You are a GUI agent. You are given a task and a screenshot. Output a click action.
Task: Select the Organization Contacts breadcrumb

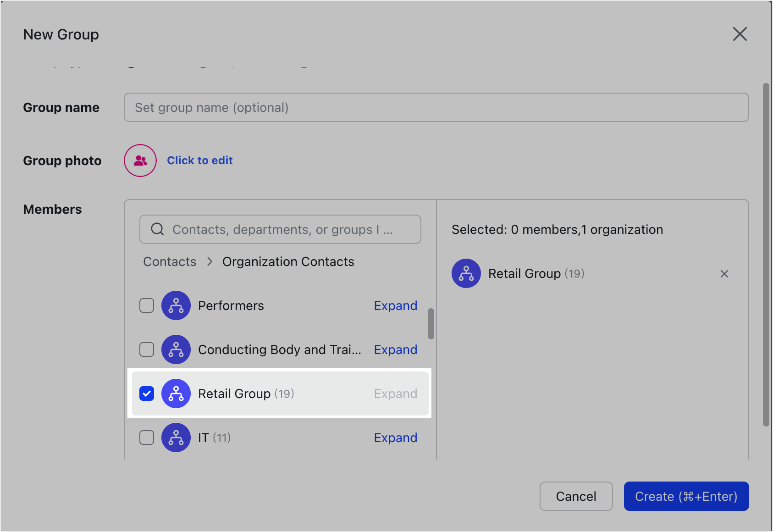click(288, 261)
